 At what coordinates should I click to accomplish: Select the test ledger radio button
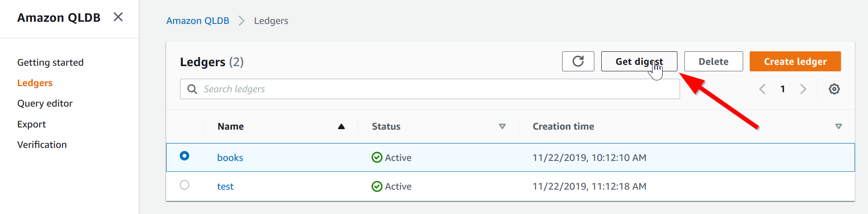(x=184, y=185)
